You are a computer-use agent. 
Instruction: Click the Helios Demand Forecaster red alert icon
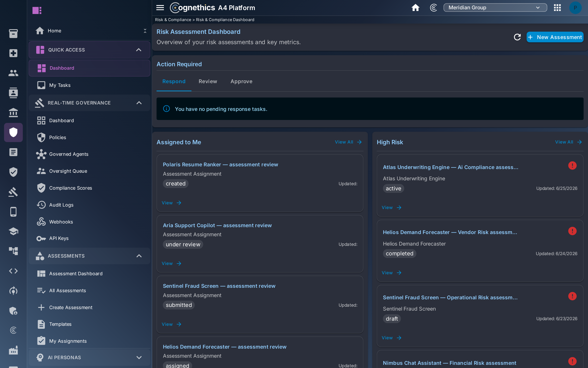pos(572,231)
